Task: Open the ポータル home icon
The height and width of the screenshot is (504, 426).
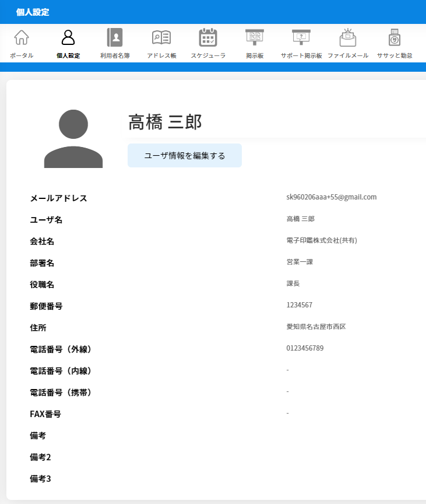Action: pyautogui.click(x=22, y=37)
